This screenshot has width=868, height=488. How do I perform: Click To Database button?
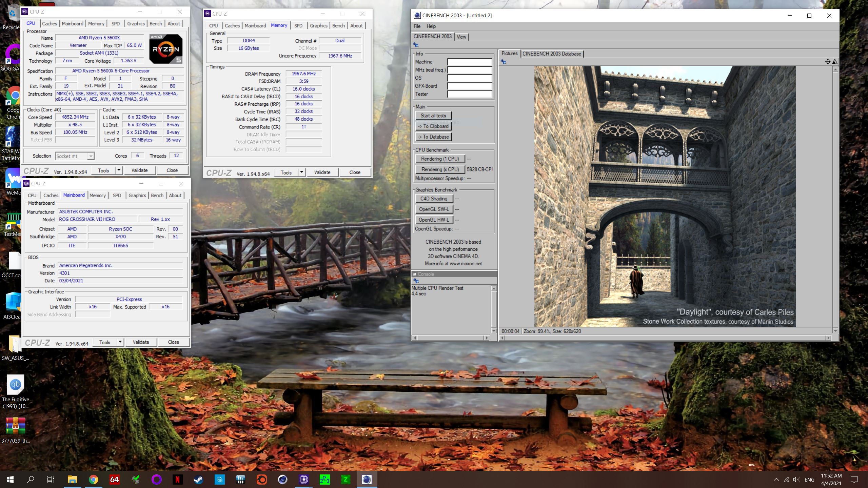tap(433, 137)
